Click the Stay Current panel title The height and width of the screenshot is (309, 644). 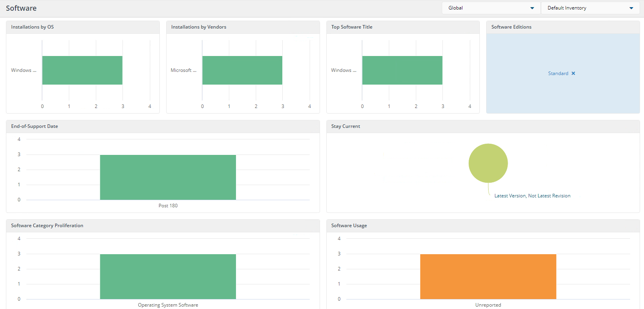tap(346, 126)
